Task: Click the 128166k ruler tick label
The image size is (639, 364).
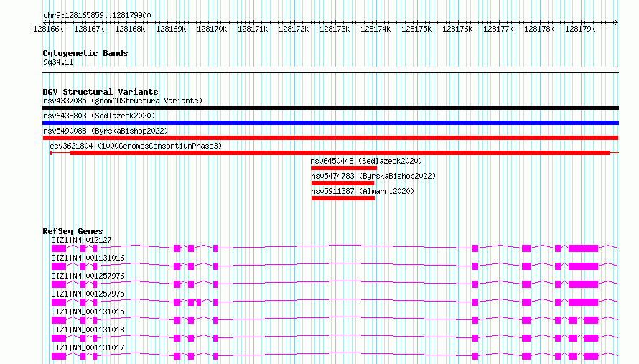Action: 48,29
